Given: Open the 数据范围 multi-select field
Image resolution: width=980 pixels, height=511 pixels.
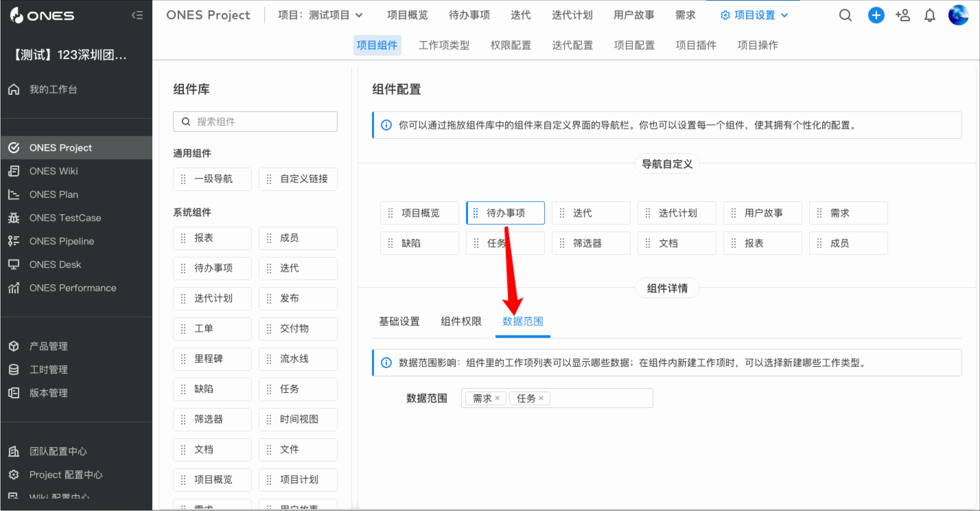Looking at the screenshot, I should (x=557, y=398).
